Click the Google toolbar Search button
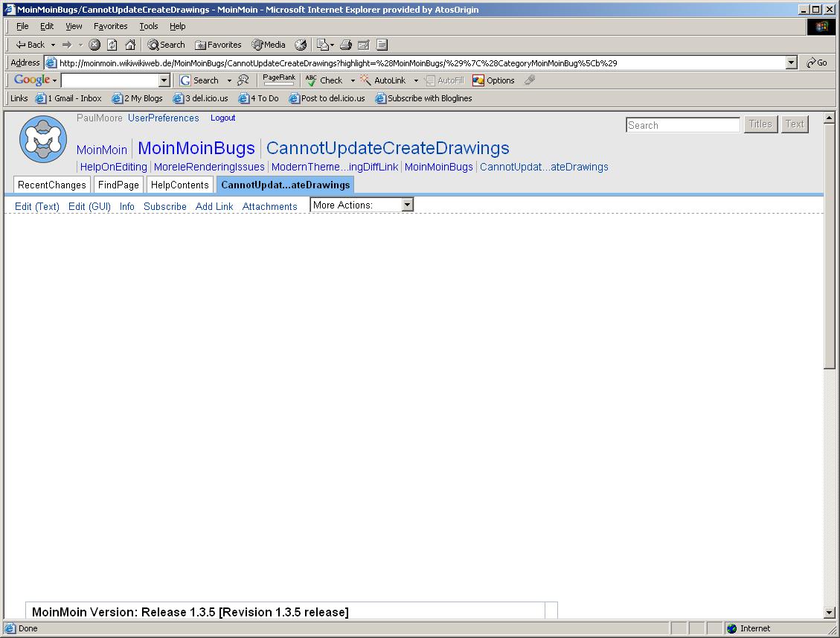Screen dimensions: 840x638 pyautogui.click(x=199, y=80)
